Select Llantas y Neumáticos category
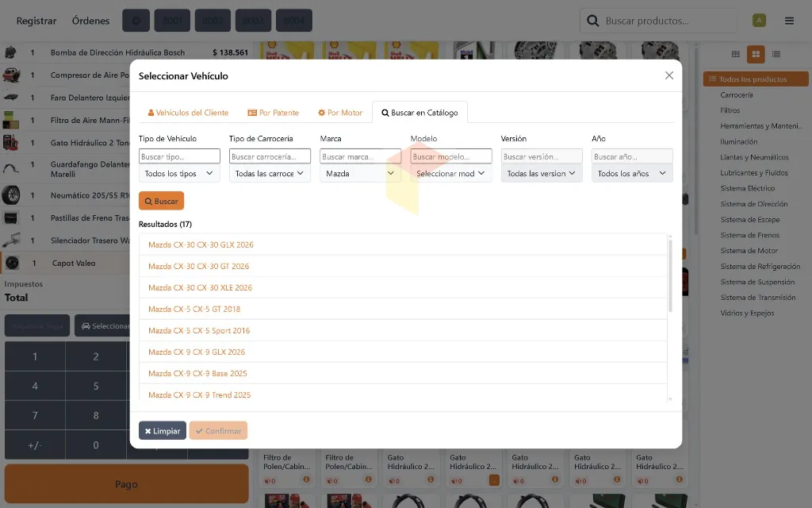 [754, 157]
